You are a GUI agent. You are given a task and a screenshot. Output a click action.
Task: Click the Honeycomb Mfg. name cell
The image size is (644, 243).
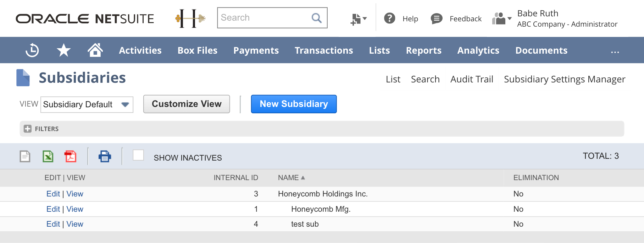click(x=321, y=209)
